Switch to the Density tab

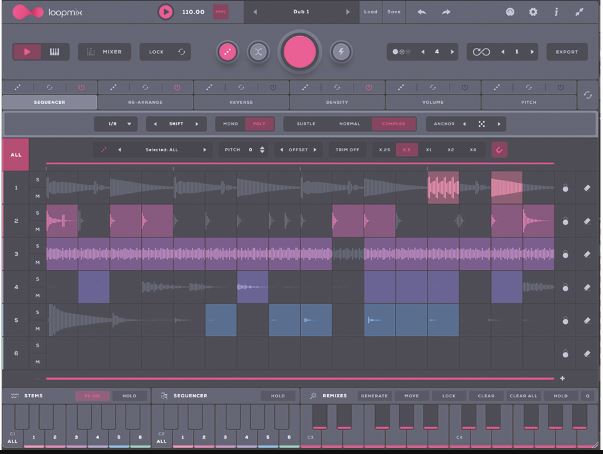[337, 102]
